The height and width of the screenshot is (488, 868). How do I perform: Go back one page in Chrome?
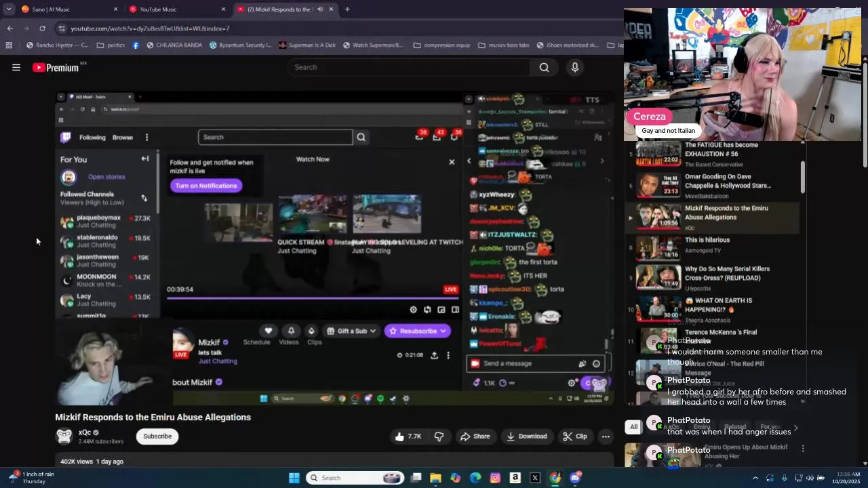pyautogui.click(x=9, y=28)
